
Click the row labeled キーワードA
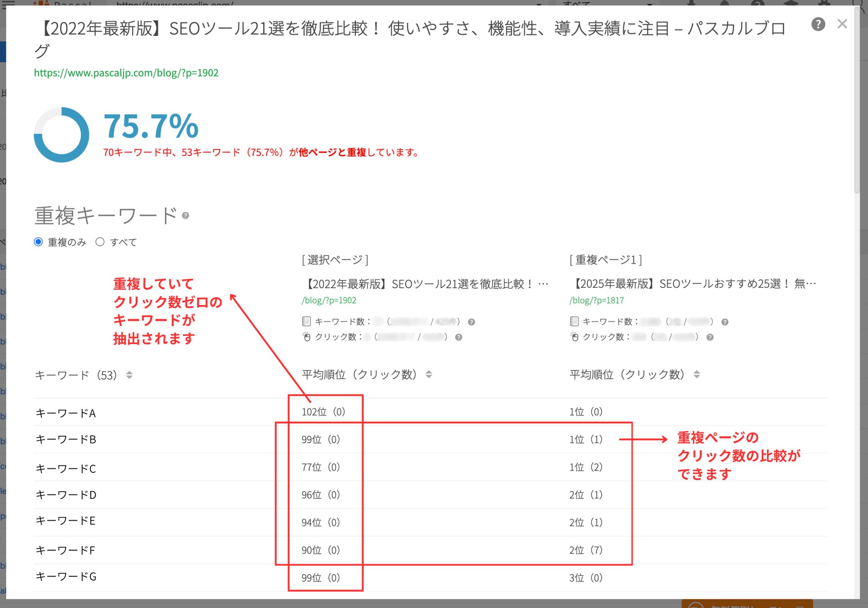pos(430,412)
